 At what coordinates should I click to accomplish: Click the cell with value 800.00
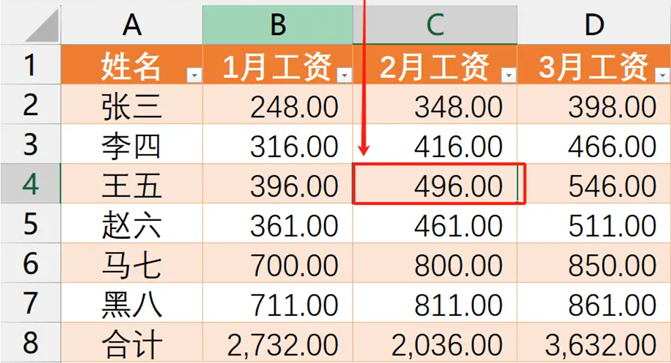click(435, 263)
